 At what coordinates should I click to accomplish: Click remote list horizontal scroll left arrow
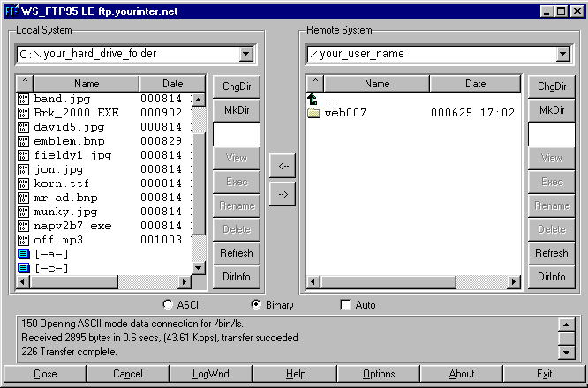[313, 281]
